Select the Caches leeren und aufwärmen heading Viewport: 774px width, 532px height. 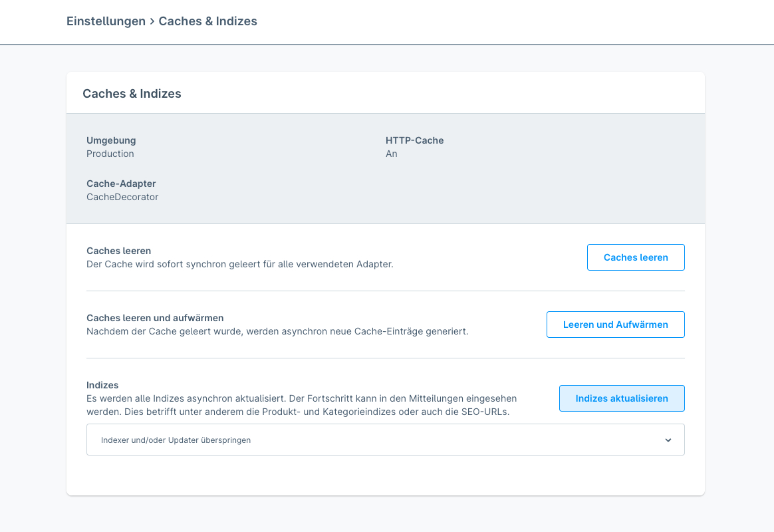(x=155, y=318)
